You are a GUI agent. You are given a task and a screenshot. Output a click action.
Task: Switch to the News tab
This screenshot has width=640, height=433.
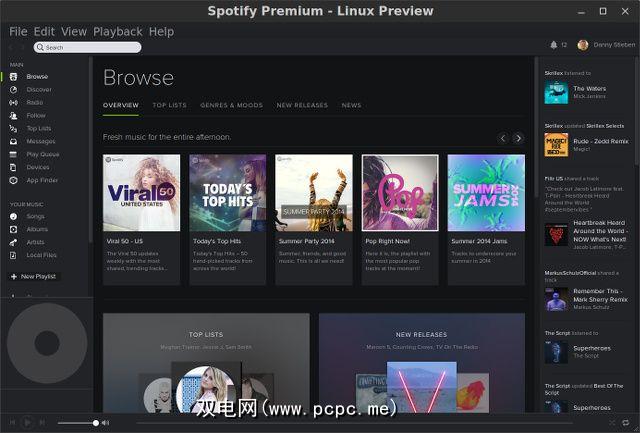[351, 105]
